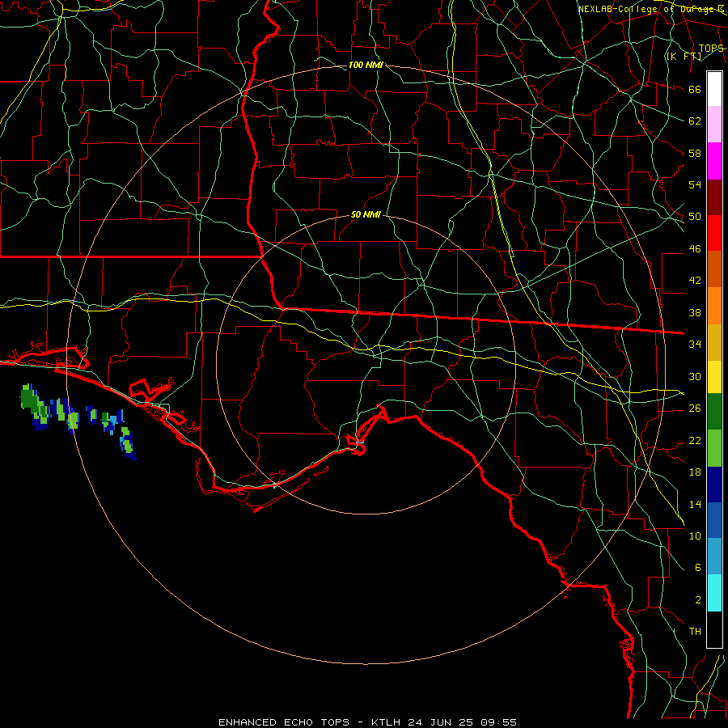Click the light pink legend swatch

click(x=714, y=125)
